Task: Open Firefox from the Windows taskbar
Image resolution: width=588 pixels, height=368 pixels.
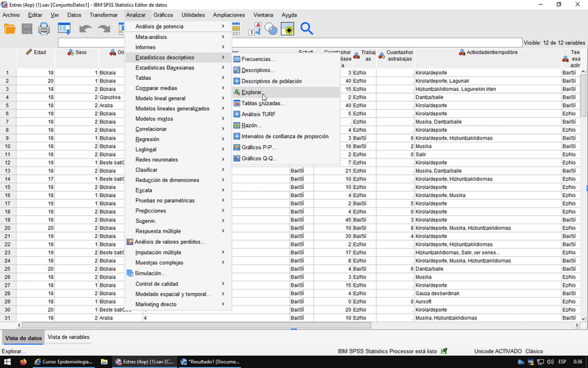Action: [24, 361]
